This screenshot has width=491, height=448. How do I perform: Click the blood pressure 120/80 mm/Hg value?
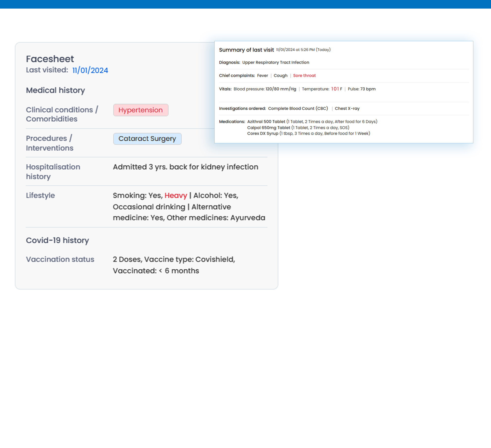pos(281,89)
